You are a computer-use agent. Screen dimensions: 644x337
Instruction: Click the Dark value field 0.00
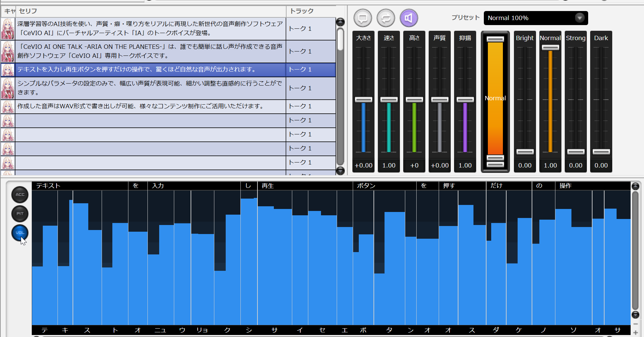point(601,165)
